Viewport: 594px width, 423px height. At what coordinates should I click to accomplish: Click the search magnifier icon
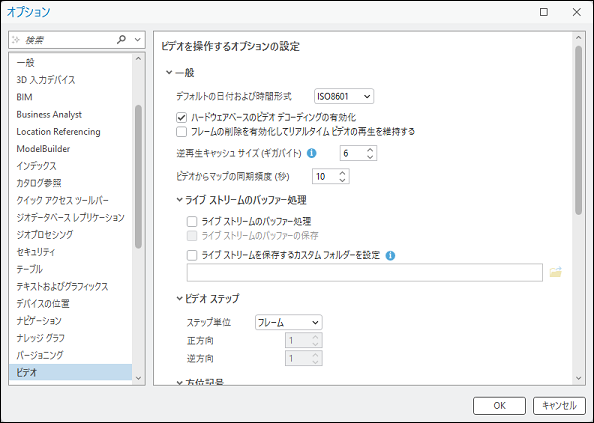[x=121, y=39]
